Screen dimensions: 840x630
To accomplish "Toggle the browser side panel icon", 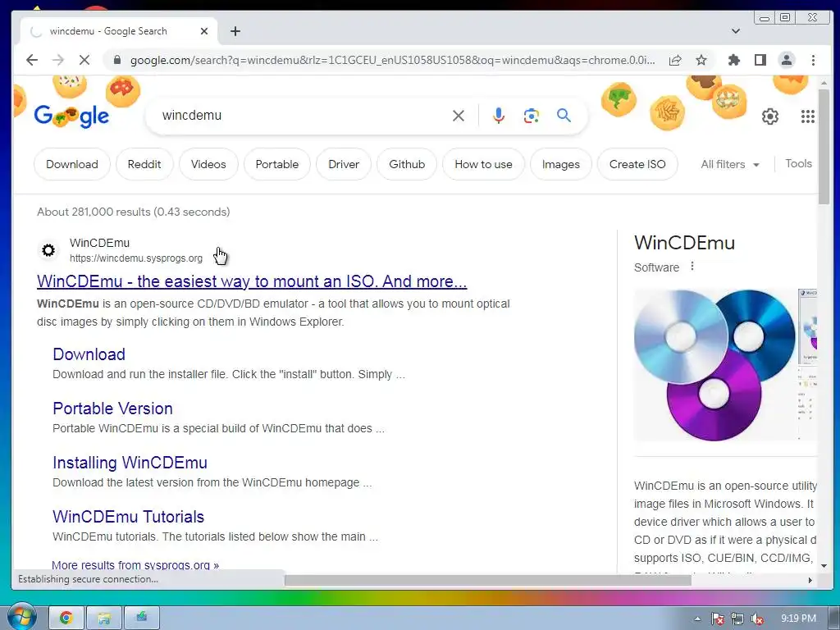I will click(760, 60).
